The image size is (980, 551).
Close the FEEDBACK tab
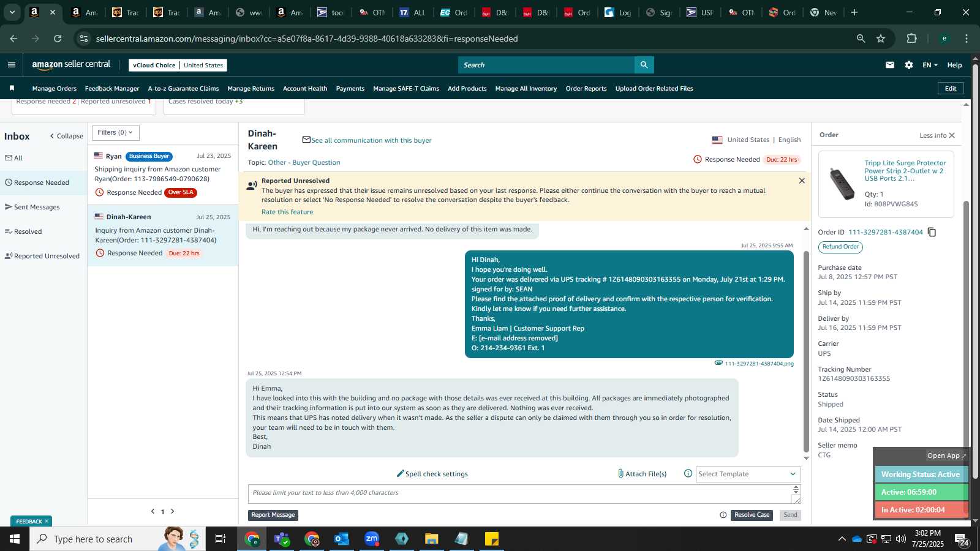(46, 521)
